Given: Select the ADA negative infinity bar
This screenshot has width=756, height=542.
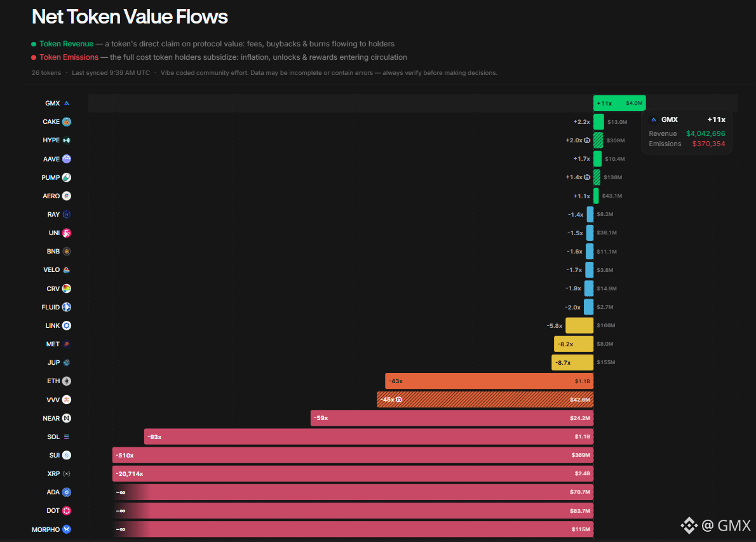Looking at the screenshot, I should pyautogui.click(x=353, y=492).
